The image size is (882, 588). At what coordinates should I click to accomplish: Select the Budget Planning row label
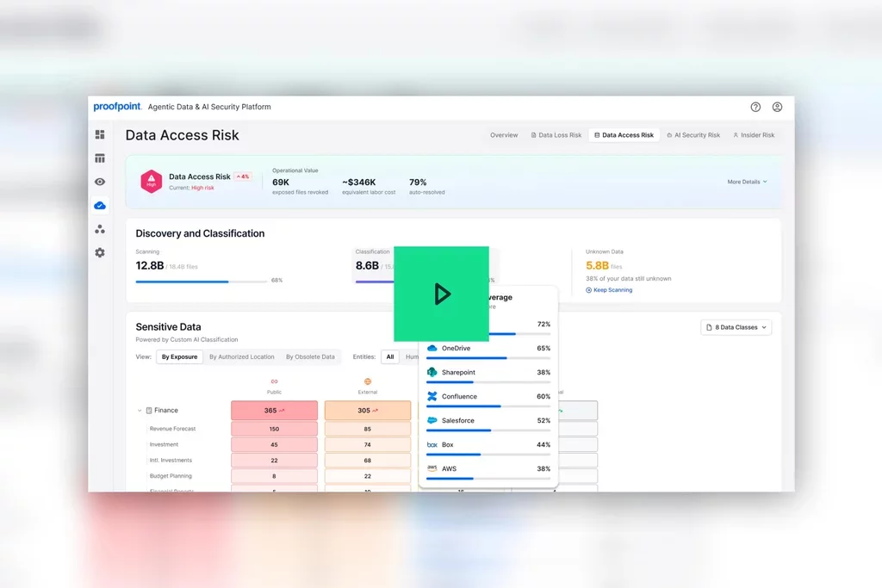pos(171,476)
